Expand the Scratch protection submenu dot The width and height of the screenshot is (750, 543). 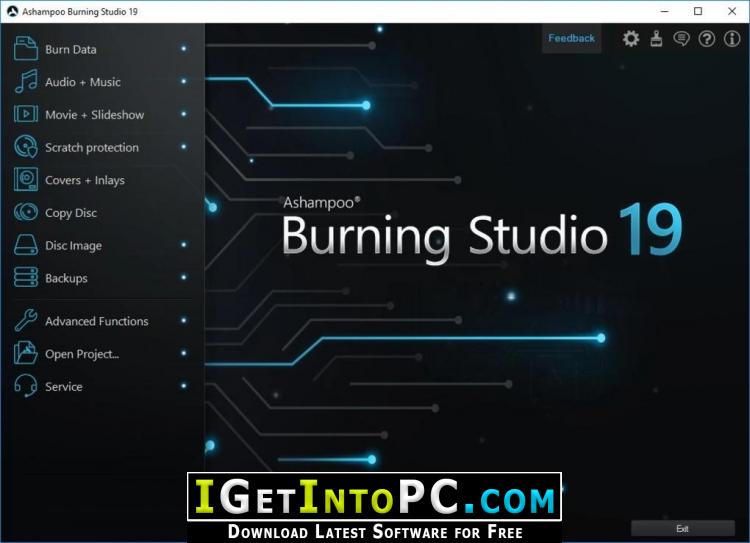coord(184,146)
